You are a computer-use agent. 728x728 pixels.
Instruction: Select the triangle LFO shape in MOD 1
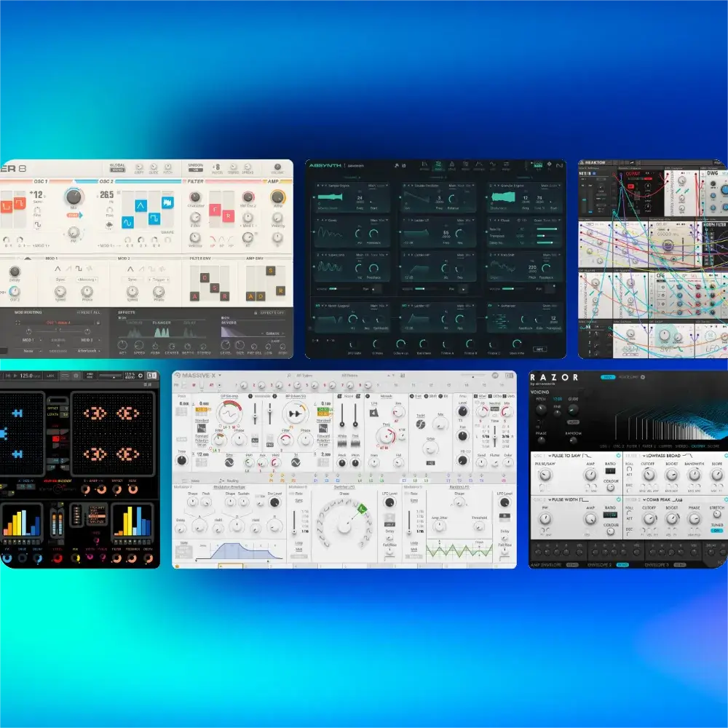click(x=58, y=269)
